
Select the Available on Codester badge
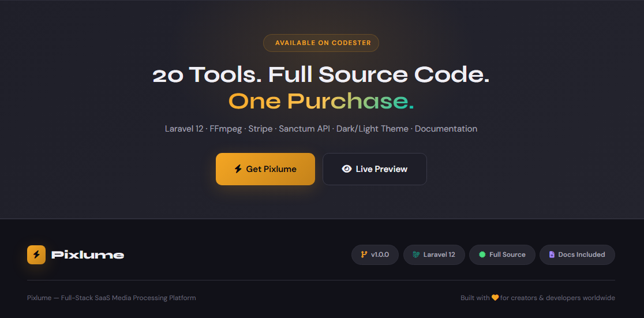(321, 43)
